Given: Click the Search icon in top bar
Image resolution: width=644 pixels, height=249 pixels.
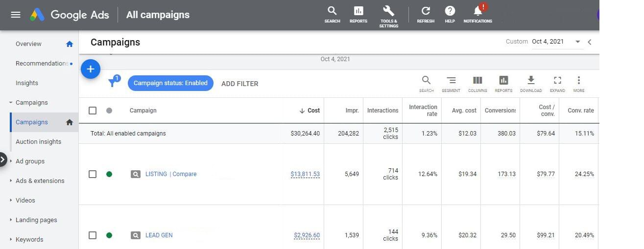Looking at the screenshot, I should pos(332,12).
